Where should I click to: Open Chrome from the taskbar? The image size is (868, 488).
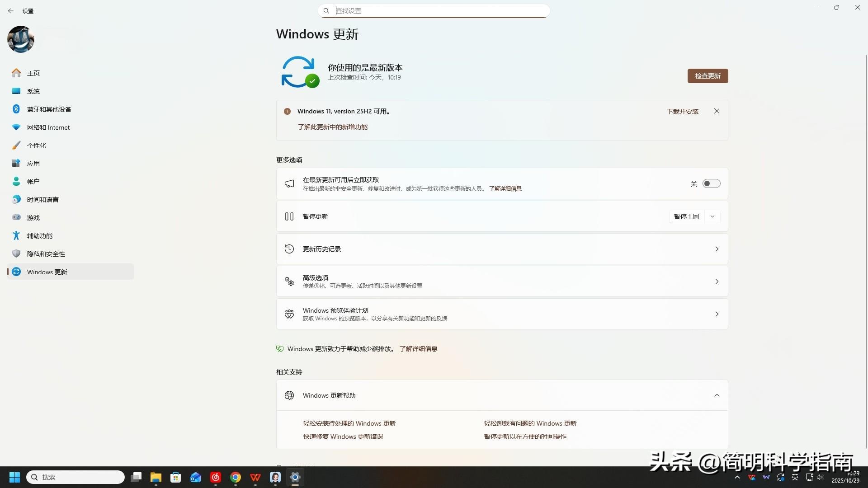tap(235, 477)
